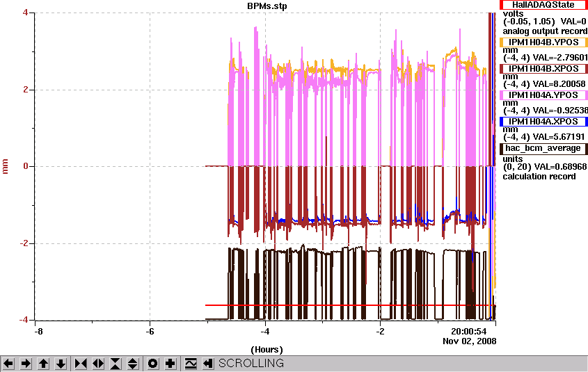
Task: Click the plus toolbar icon
Action: 170,364
